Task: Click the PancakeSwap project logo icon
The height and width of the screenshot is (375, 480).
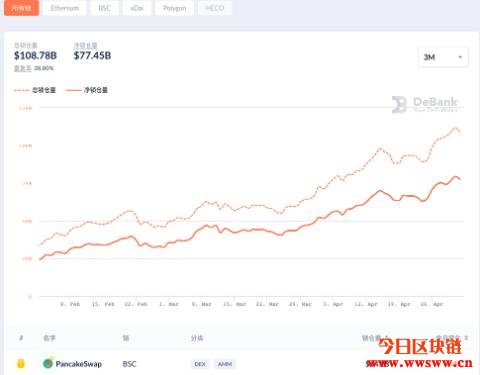Action: coord(48,363)
